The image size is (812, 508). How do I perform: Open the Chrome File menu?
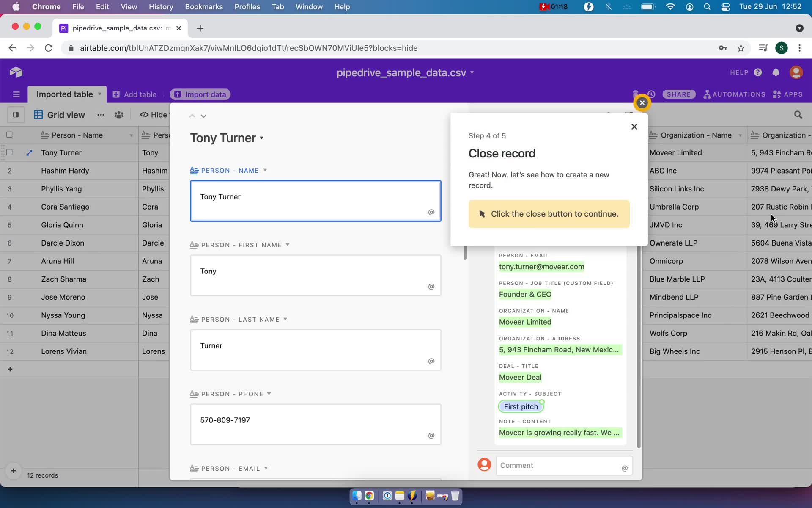point(78,7)
